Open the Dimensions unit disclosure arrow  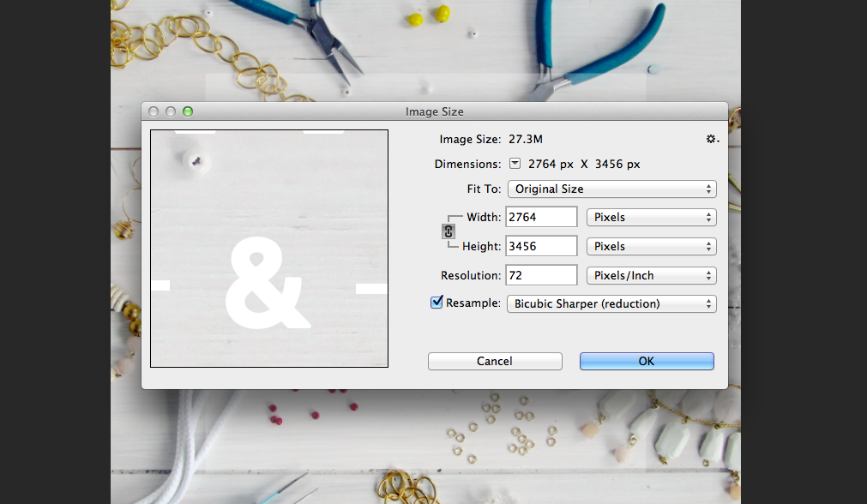[515, 164]
